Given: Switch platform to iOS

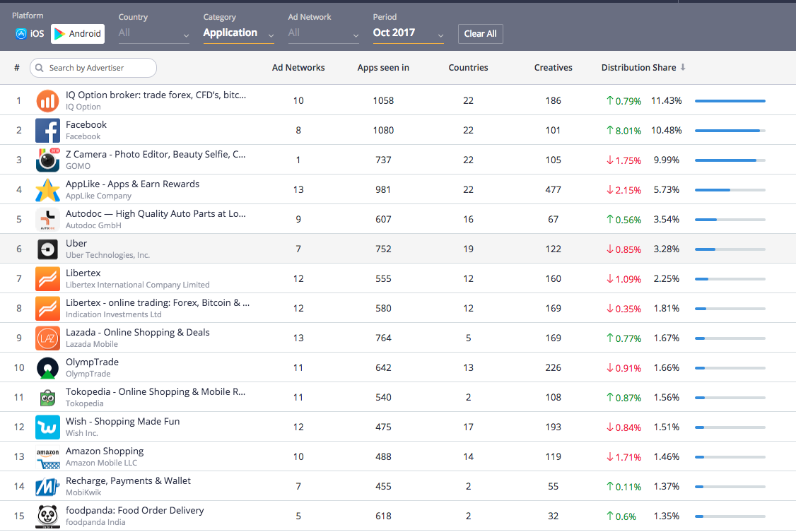Looking at the screenshot, I should pyautogui.click(x=30, y=33).
